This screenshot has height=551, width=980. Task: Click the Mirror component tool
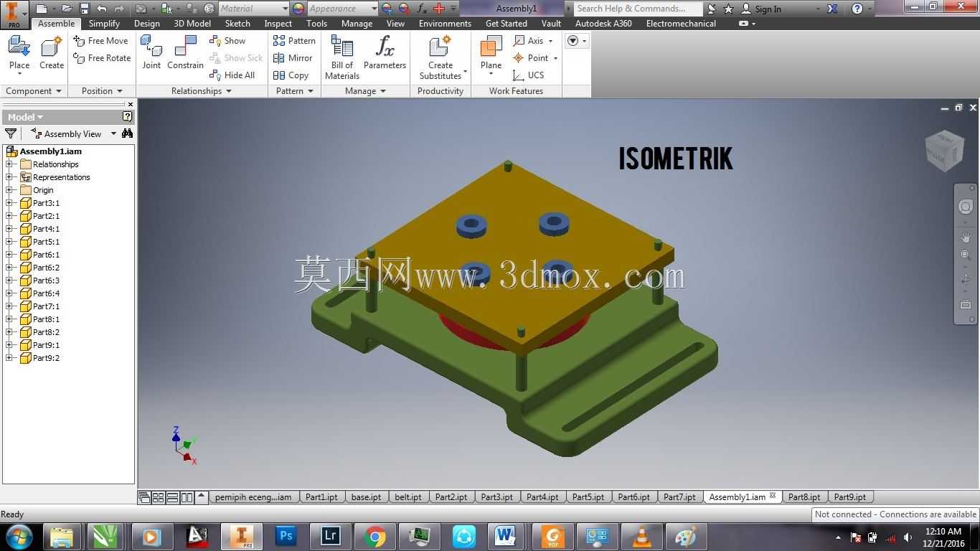click(x=293, y=58)
